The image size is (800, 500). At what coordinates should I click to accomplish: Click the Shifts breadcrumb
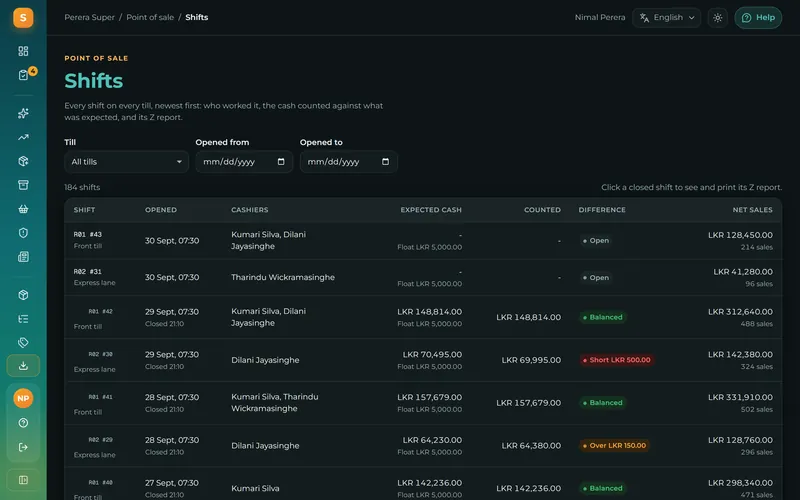tap(196, 17)
